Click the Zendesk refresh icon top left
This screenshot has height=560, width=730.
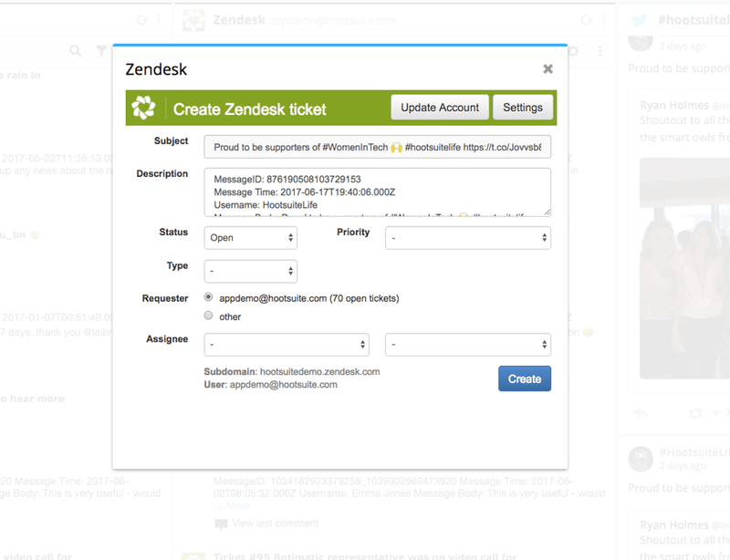(x=586, y=19)
